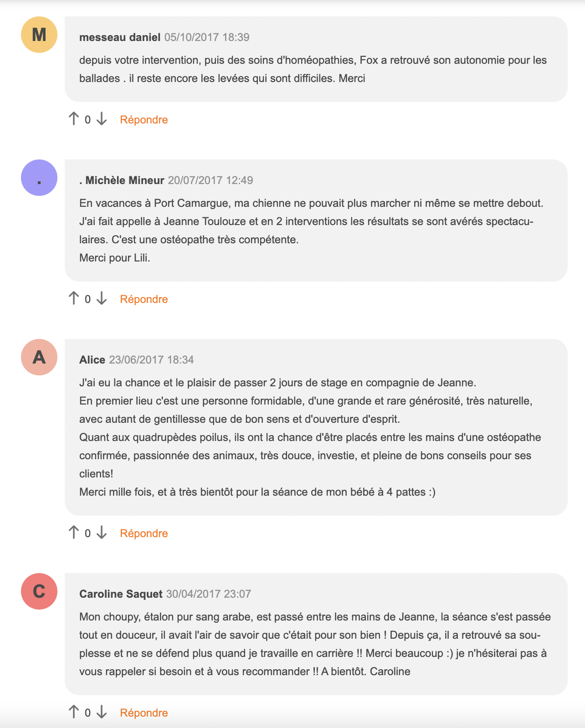Click the yellow M avatar
585x728 pixels.
point(39,35)
